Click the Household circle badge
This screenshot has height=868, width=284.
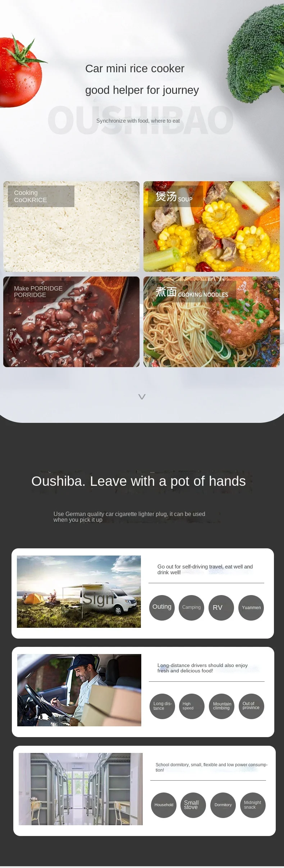[x=164, y=805]
